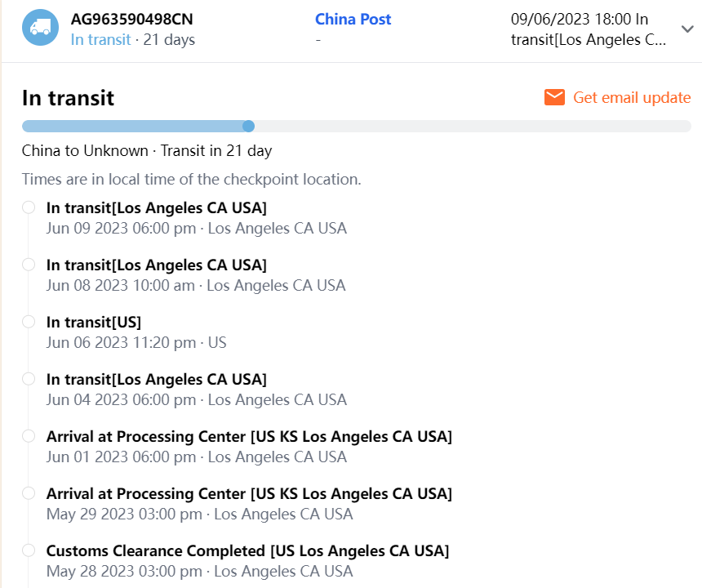This screenshot has height=588, width=702.
Task: Click the In transit[US] timeline dot
Action: pos(29,322)
